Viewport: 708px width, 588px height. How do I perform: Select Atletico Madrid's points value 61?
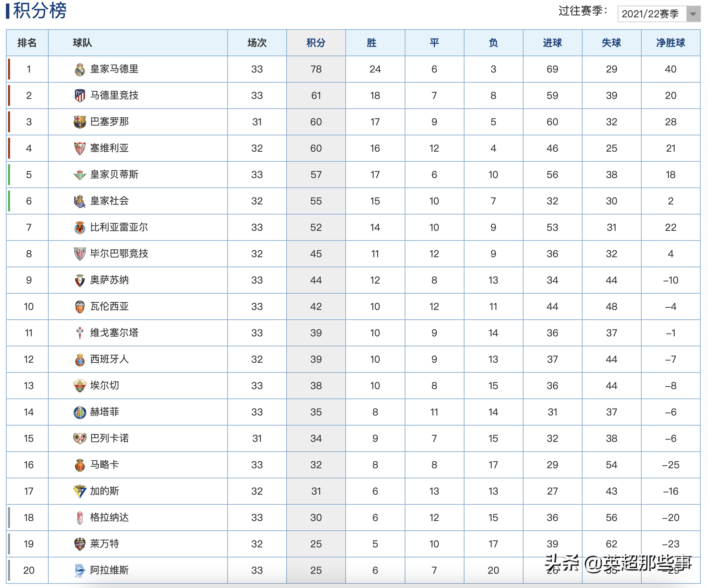(316, 96)
